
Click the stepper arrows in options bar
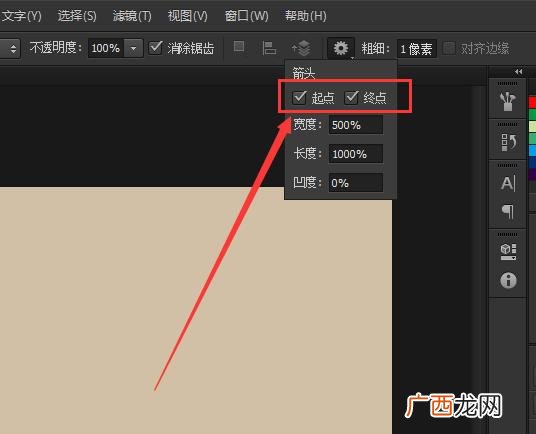pyautogui.click(x=13, y=49)
